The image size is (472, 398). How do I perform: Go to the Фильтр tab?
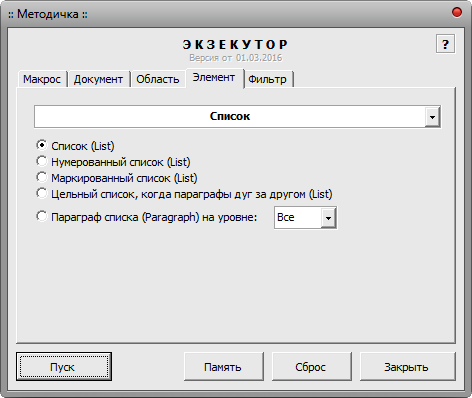coord(268,79)
